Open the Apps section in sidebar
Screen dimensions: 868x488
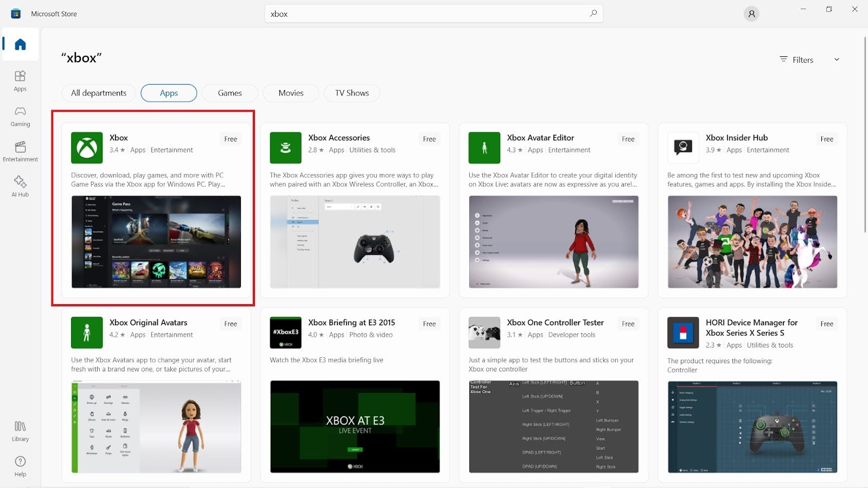click(20, 81)
